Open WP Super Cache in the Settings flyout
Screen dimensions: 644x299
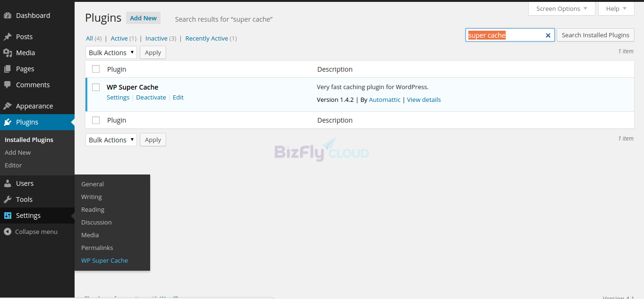(x=104, y=260)
